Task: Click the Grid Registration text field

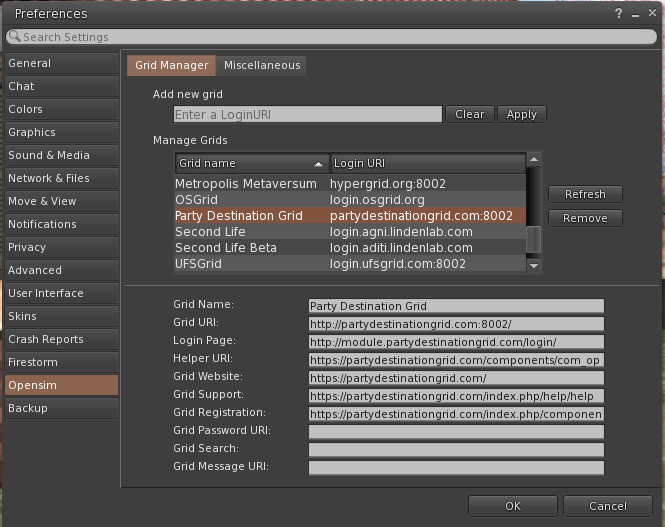Action: 456,414
